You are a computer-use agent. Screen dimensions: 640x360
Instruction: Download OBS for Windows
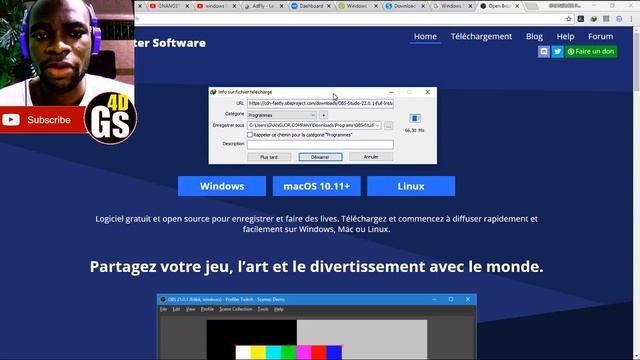(x=222, y=186)
